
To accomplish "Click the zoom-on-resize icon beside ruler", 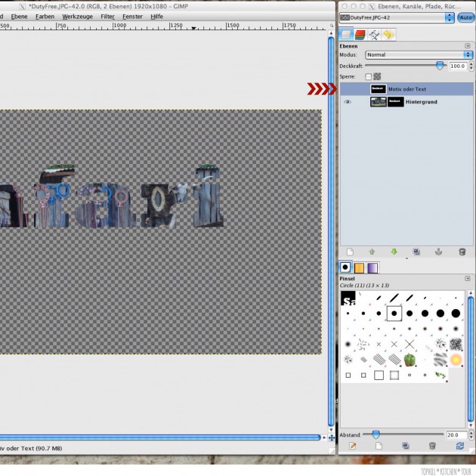I will 332,26.
